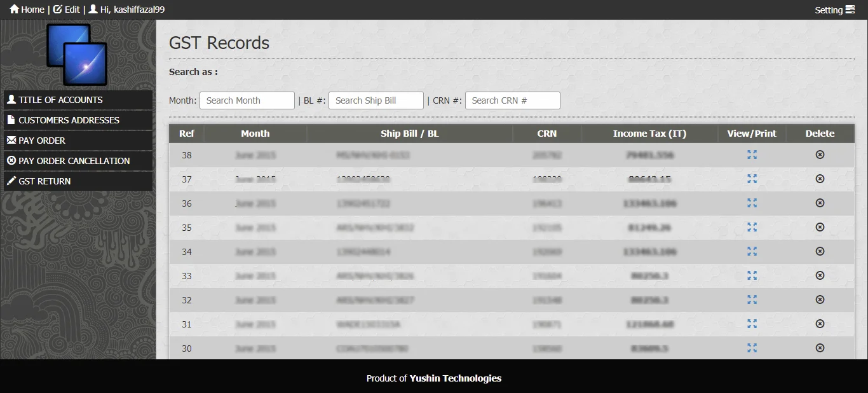Screen dimensions: 868x393
Task: Select Customers Addresses in the sidebar
Action: tap(69, 120)
